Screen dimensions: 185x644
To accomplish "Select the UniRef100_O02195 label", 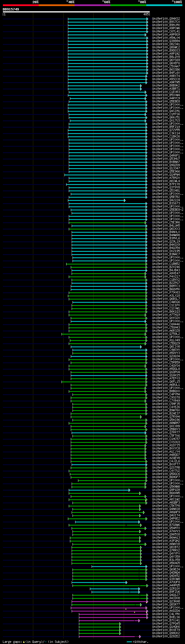I will click(x=166, y=251).
